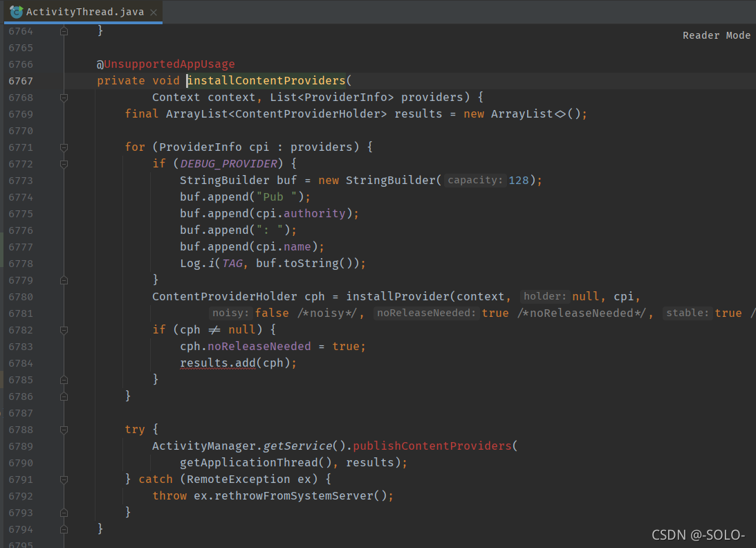Click ContentProviderHolder type at line 6780

pos(225,297)
